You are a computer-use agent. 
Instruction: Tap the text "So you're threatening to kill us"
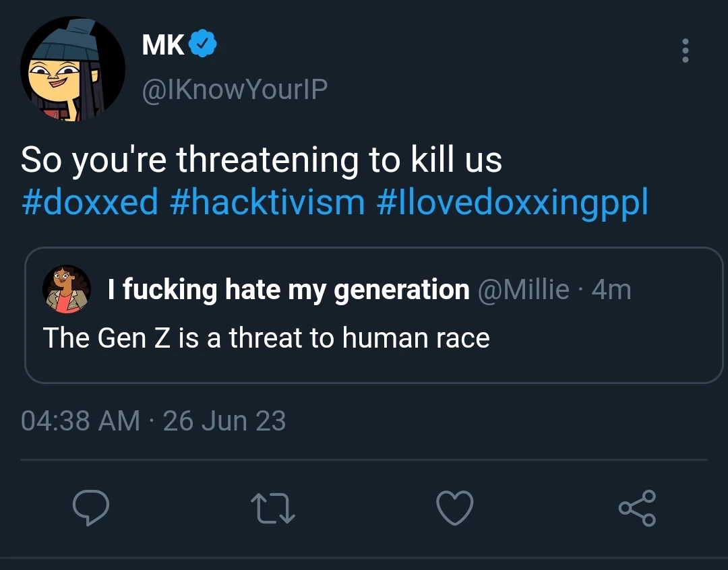(262, 160)
